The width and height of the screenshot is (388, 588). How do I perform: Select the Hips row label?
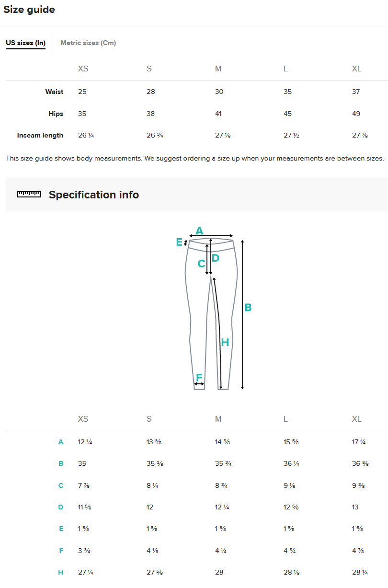56,114
